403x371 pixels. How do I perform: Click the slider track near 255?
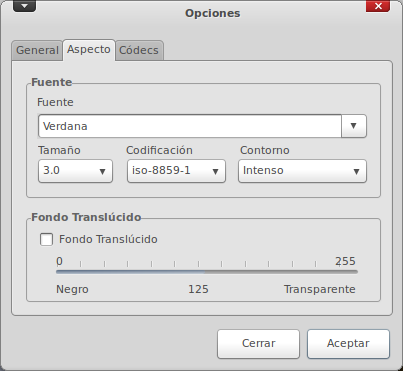click(353, 272)
